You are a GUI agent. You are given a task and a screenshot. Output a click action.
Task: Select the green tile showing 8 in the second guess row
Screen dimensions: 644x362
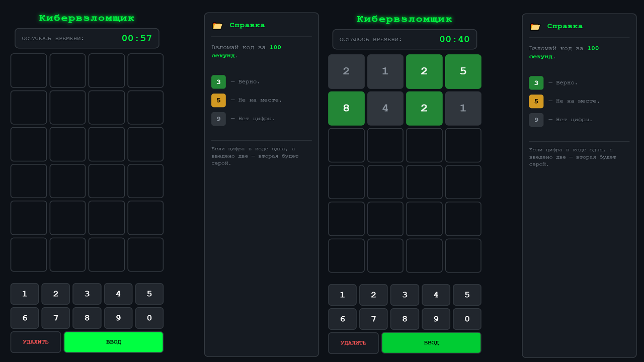click(x=346, y=108)
